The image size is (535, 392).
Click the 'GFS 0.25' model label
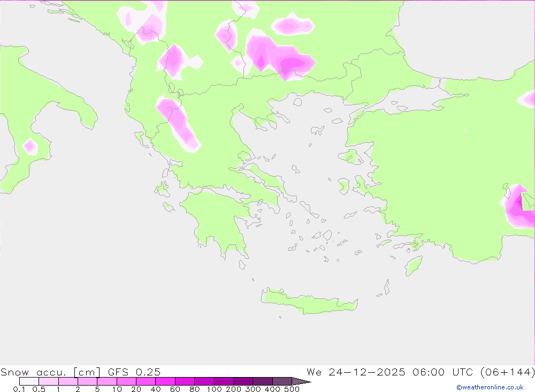click(134, 372)
